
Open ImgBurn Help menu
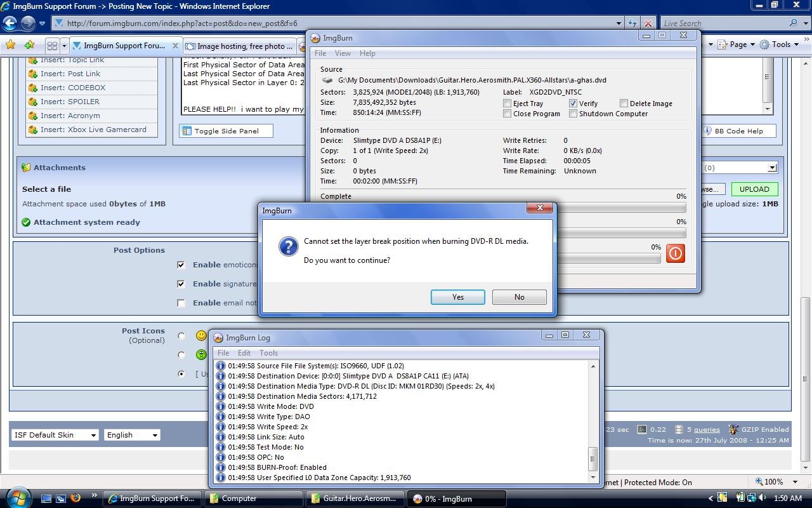(x=367, y=53)
